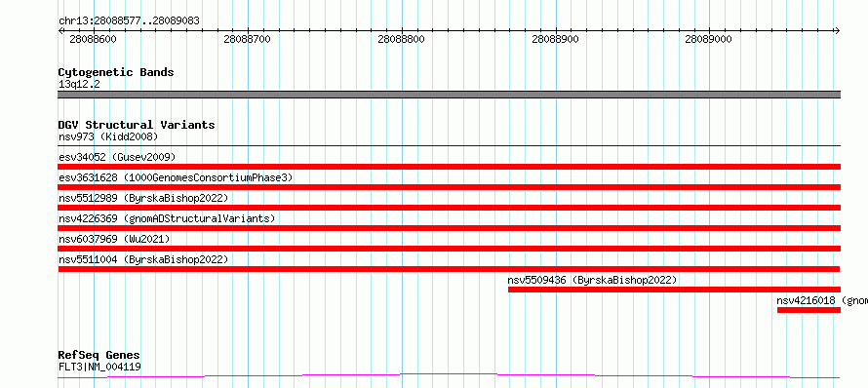Click the RefSeq Genes track heading

[99, 355]
